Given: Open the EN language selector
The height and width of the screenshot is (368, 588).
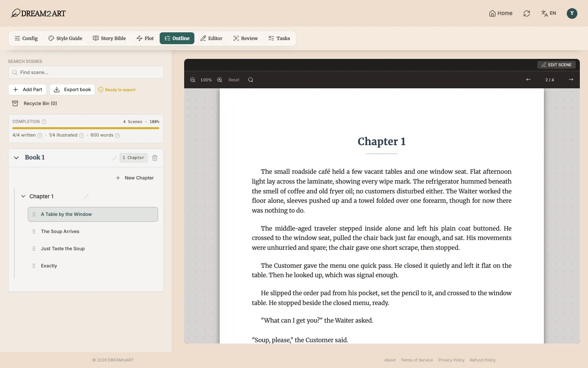Looking at the screenshot, I should point(549,13).
